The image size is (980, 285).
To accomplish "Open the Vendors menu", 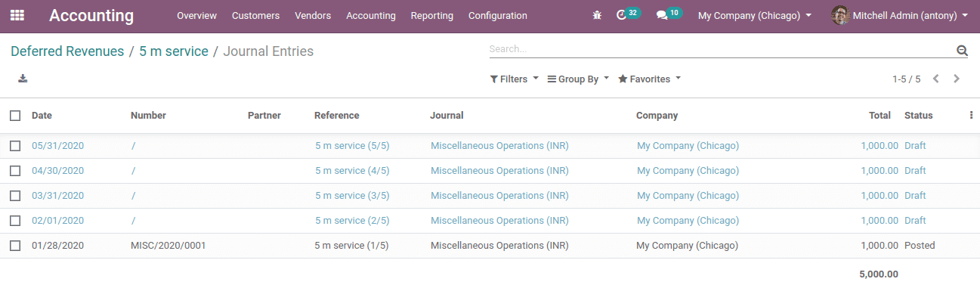I will click(313, 15).
